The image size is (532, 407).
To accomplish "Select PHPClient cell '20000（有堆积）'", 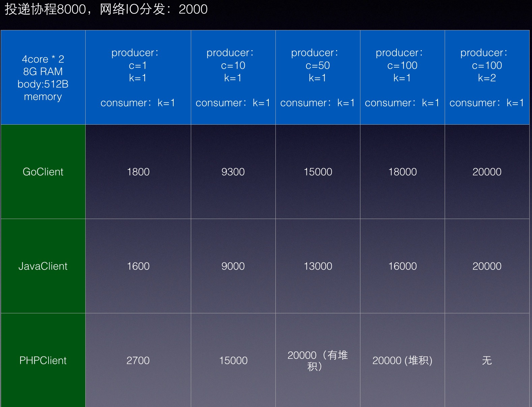I will click(x=318, y=361).
